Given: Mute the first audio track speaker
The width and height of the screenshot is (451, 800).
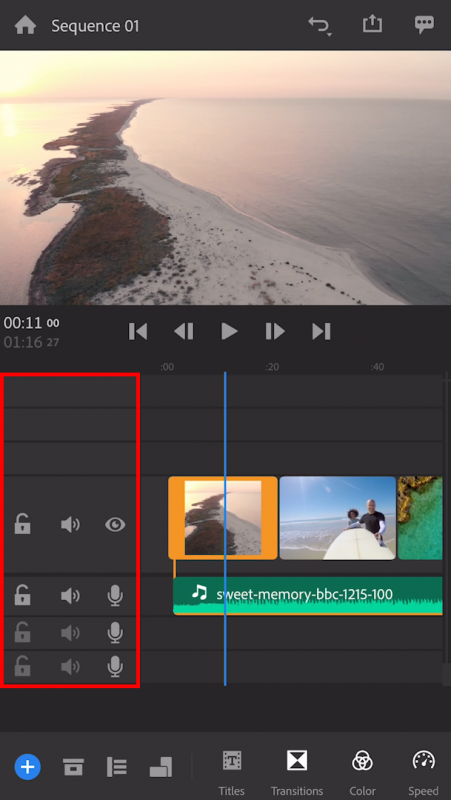Looking at the screenshot, I should coord(70,595).
